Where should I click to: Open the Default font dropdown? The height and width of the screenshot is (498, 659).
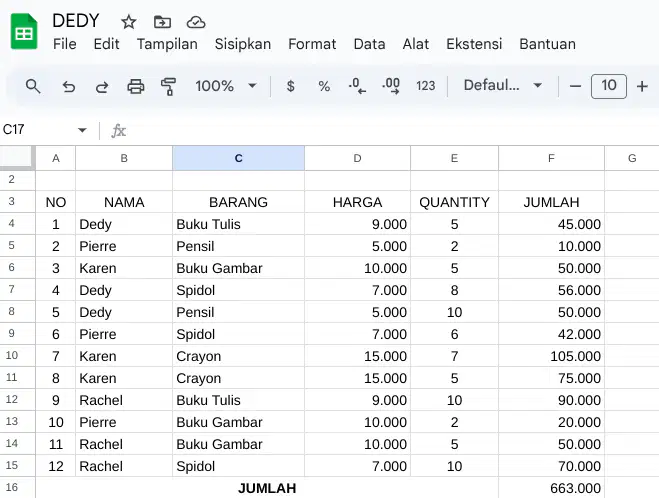pyautogui.click(x=502, y=85)
